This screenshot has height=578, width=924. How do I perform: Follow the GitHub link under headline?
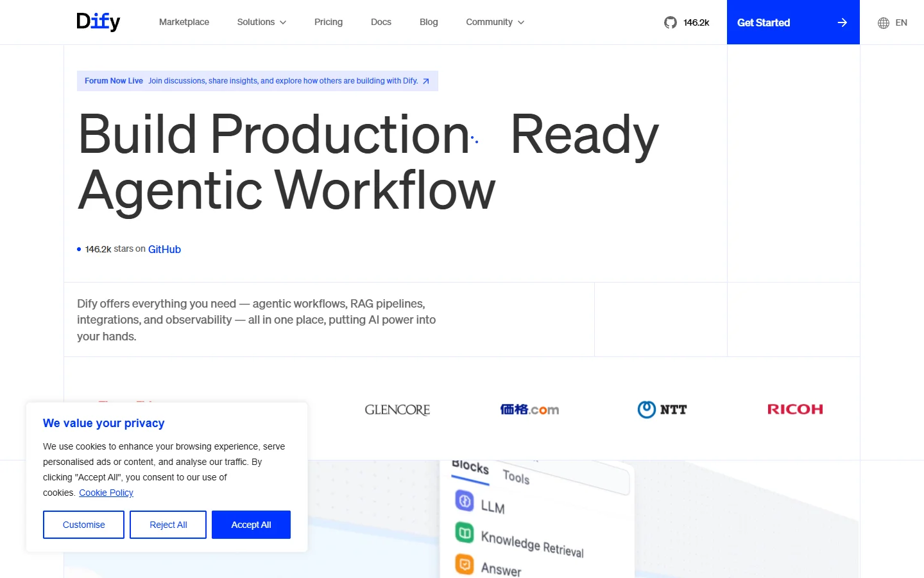(164, 249)
